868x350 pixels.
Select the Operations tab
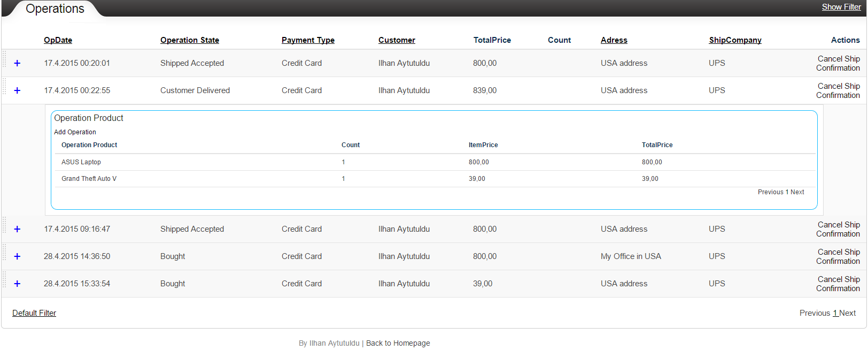tap(55, 9)
